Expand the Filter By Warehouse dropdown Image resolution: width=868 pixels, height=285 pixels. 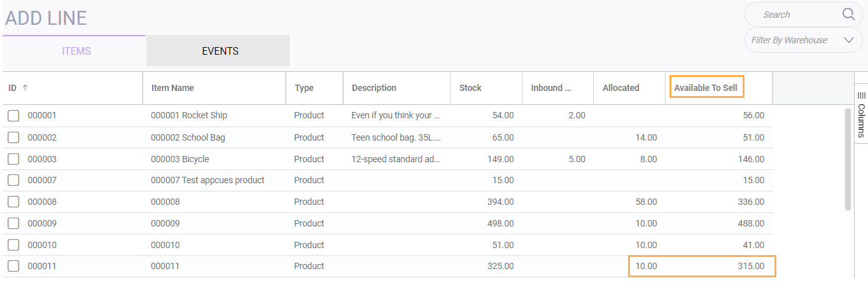point(848,40)
